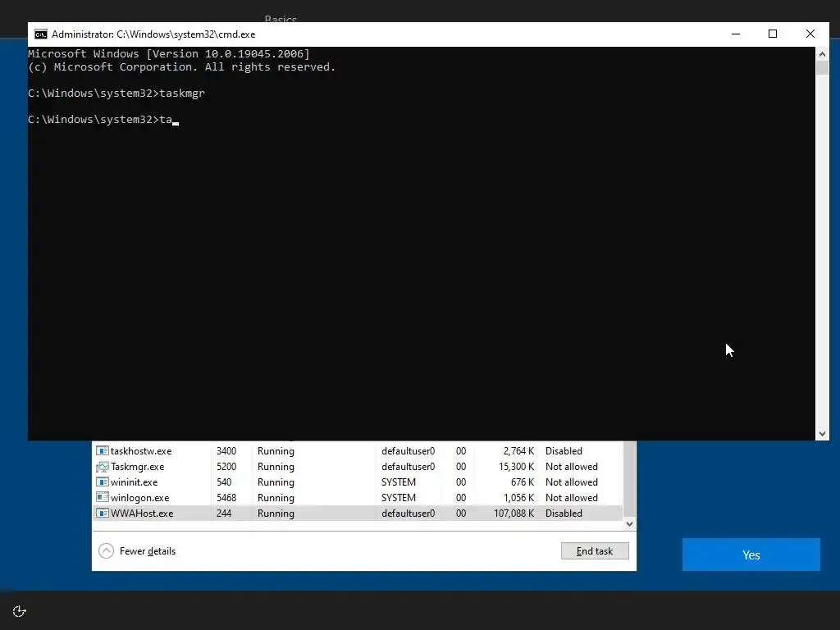Click PID 5468 cell
Image resolution: width=840 pixels, height=630 pixels.
226,498
